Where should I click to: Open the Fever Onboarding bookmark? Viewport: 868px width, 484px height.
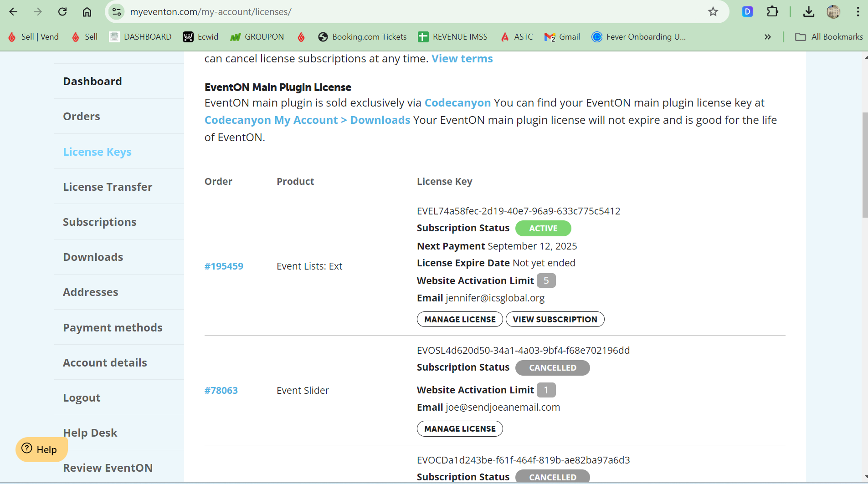(638, 37)
